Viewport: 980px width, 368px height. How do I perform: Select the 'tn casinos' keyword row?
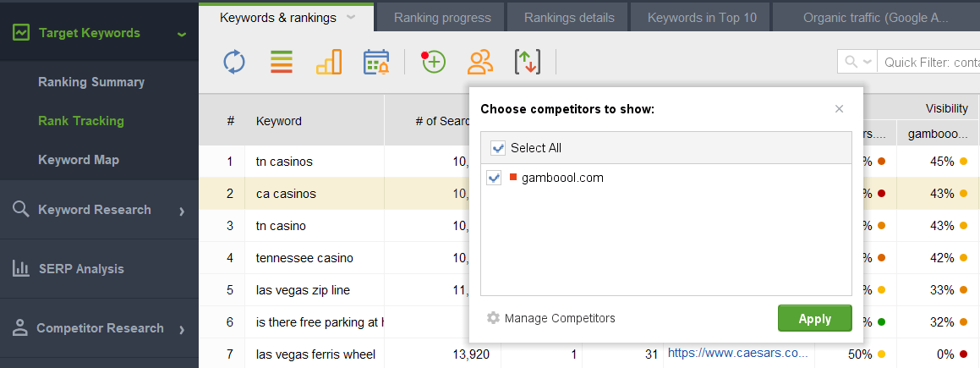pyautogui.click(x=284, y=162)
